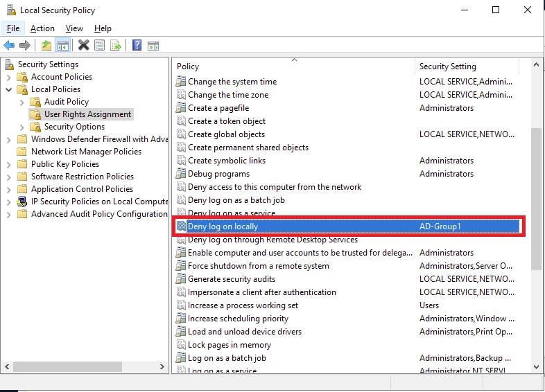This screenshot has height=392, width=545.
Task: Click the AD-Group1 security setting cell
Action: 440,226
